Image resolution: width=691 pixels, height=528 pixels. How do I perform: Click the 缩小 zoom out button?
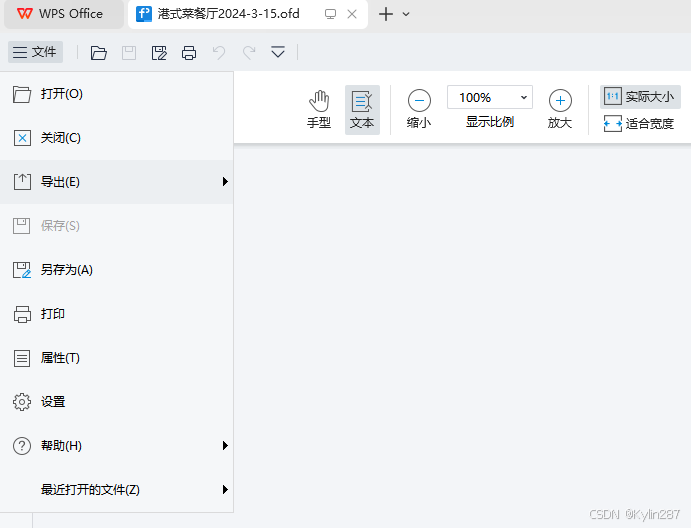pos(419,110)
